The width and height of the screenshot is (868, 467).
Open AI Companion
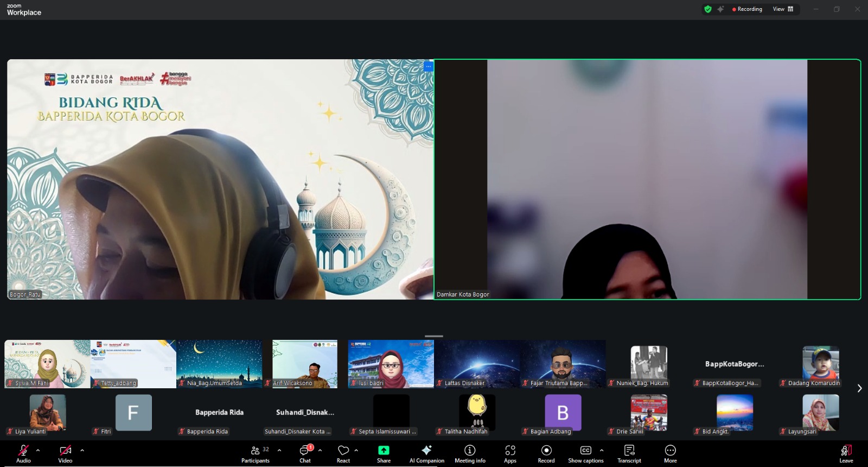point(426,453)
